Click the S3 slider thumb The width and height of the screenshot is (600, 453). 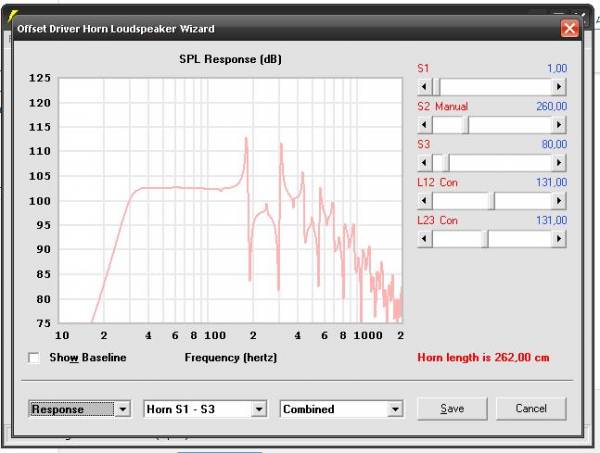(x=446, y=163)
